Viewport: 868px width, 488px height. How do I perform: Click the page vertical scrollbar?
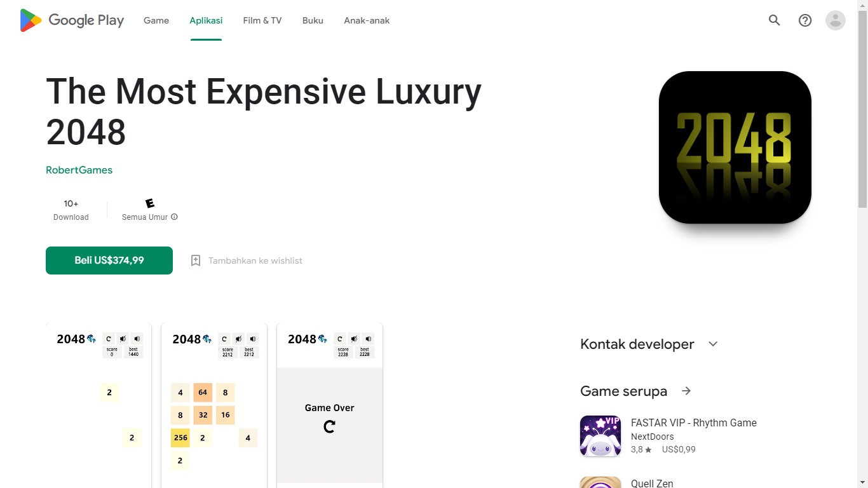[x=862, y=127]
